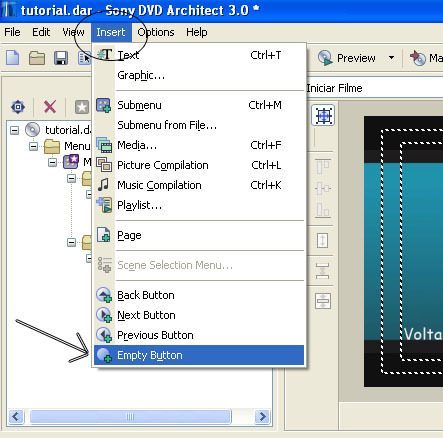Open the Options menu

pyautogui.click(x=156, y=32)
